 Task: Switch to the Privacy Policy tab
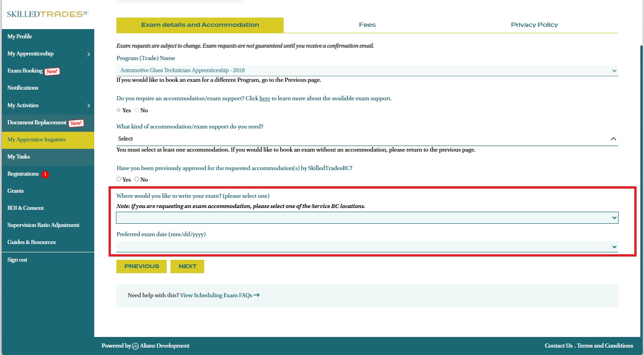click(x=534, y=25)
